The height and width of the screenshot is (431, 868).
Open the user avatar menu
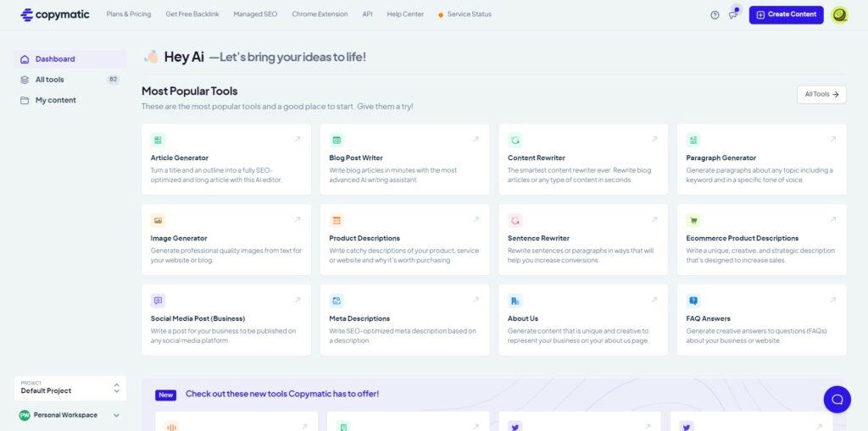(x=839, y=15)
